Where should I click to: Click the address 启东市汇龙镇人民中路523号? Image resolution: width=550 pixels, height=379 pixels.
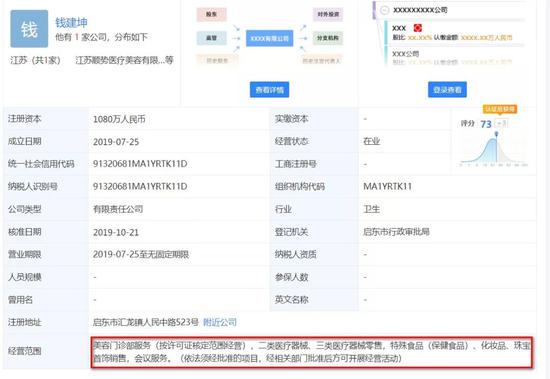click(x=146, y=322)
